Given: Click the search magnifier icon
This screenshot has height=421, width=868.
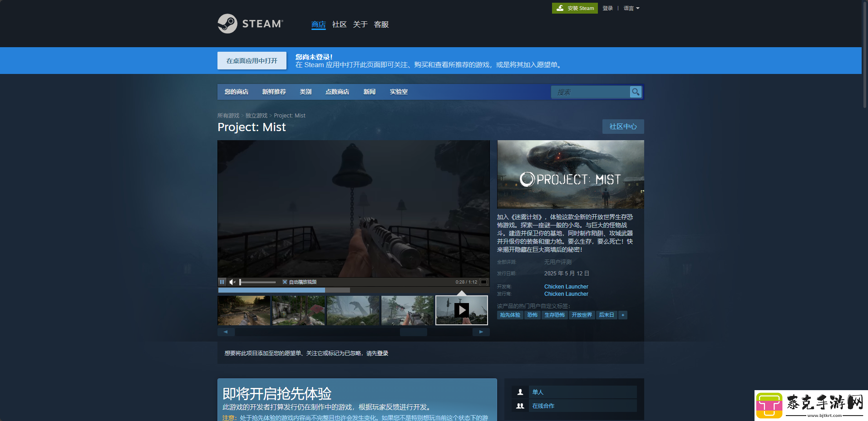Looking at the screenshot, I should click(x=636, y=92).
